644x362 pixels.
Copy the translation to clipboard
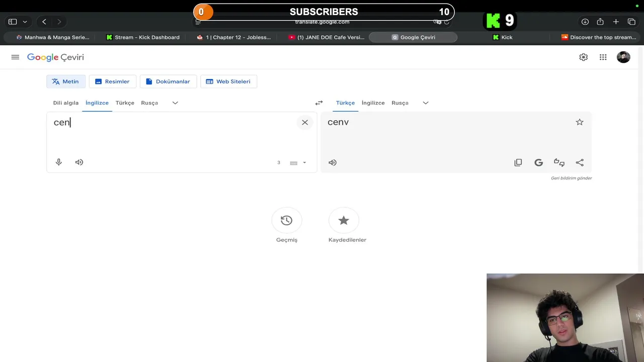click(518, 162)
